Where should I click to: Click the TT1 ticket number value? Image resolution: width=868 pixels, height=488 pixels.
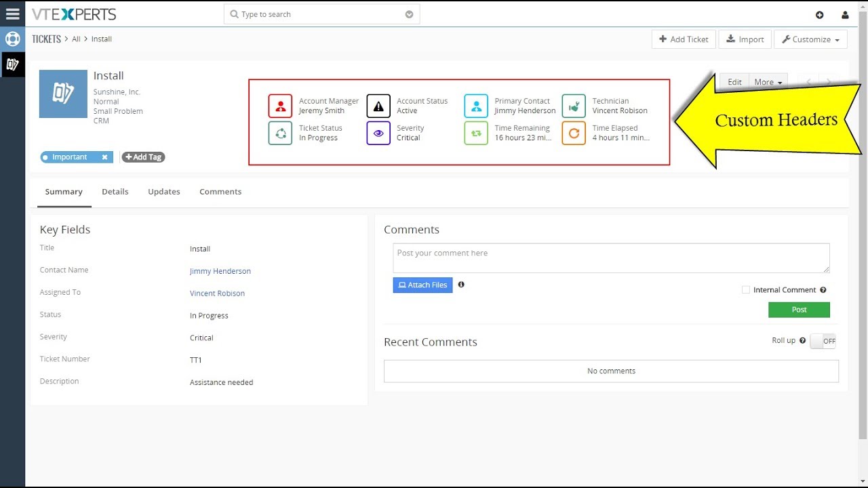(x=196, y=361)
